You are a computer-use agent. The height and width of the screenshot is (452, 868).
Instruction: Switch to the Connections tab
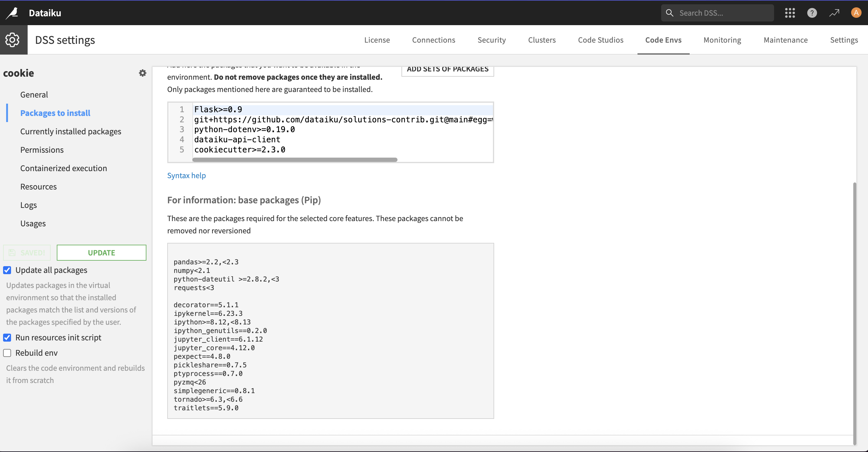pos(433,40)
